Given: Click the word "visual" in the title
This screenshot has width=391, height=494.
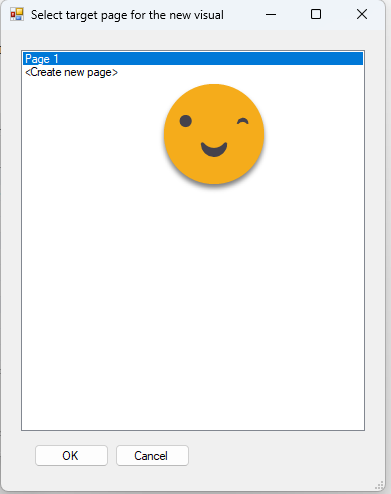Looking at the screenshot, I should 209,15.
